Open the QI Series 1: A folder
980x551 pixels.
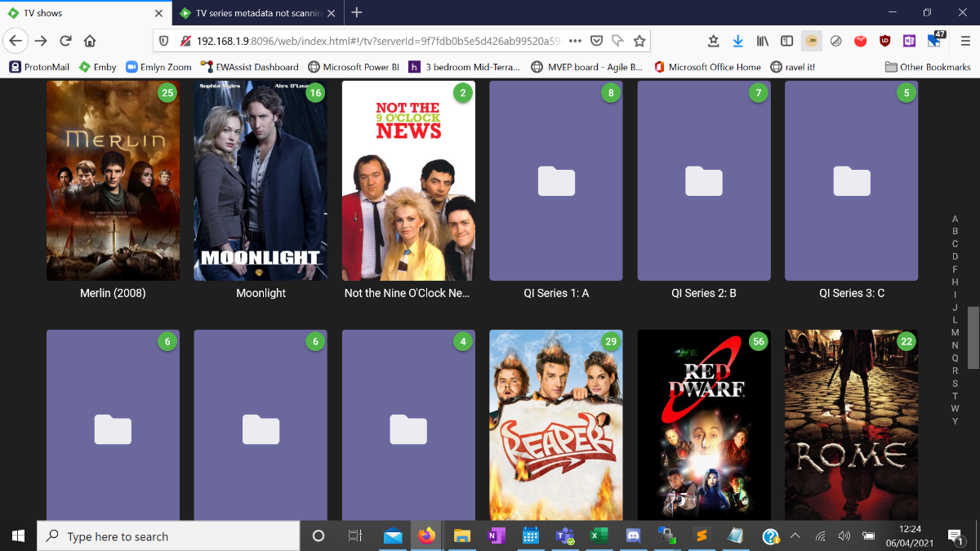tap(556, 180)
